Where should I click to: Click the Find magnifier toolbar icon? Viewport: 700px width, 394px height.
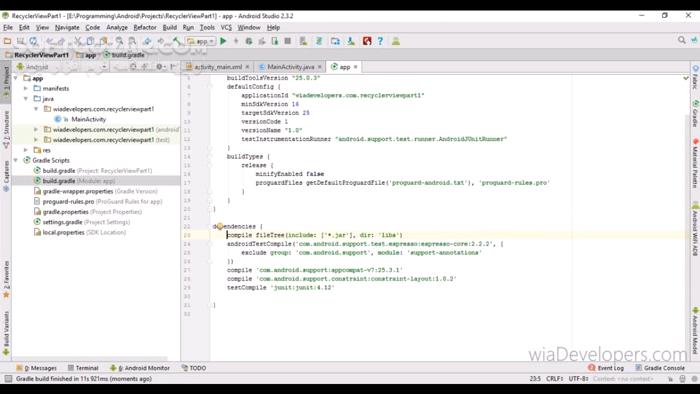[x=119, y=41]
